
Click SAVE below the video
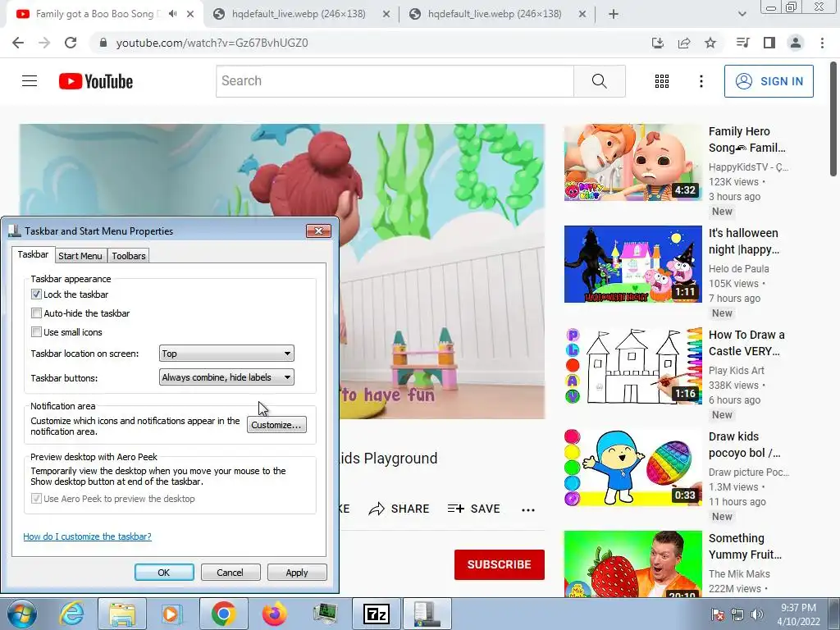(x=473, y=509)
